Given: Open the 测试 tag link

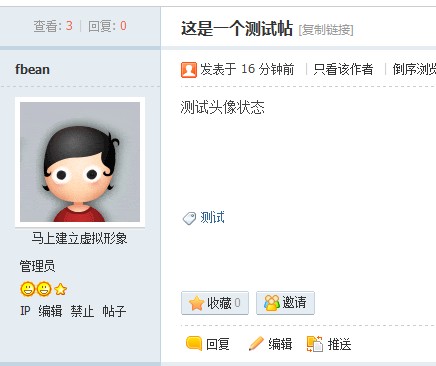Looking at the screenshot, I should [212, 218].
